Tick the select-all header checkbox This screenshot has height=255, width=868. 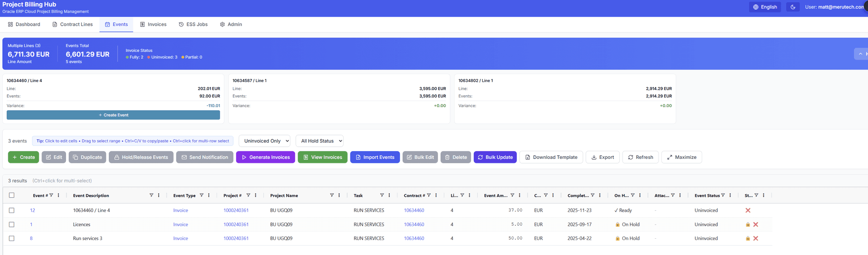(12, 195)
